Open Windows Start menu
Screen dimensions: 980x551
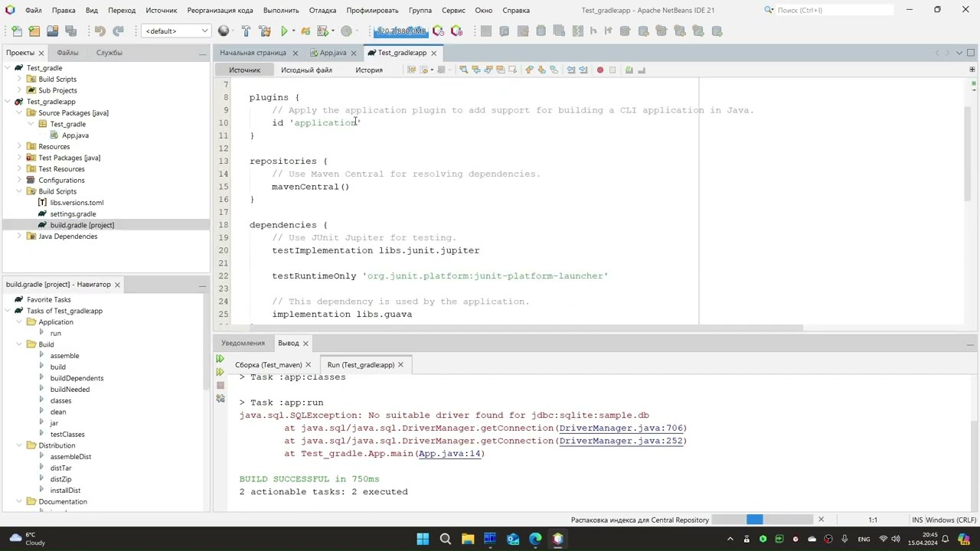pyautogui.click(x=423, y=539)
